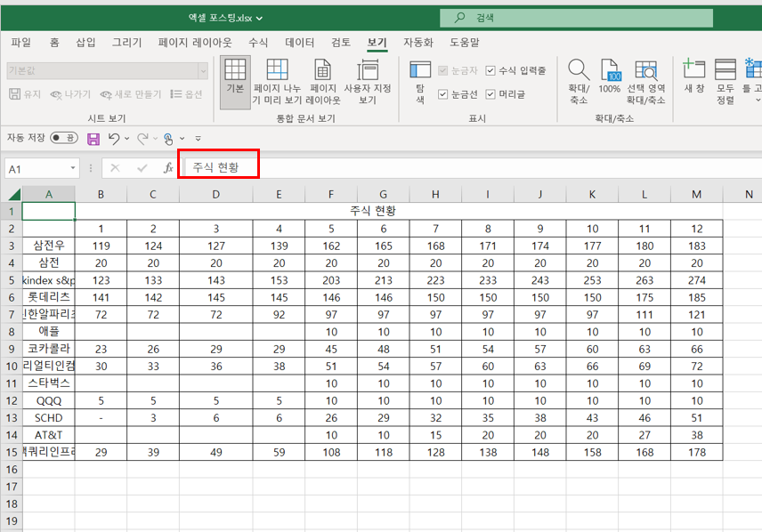Switch to the 홈 tab
The width and height of the screenshot is (762, 532).
(54, 43)
